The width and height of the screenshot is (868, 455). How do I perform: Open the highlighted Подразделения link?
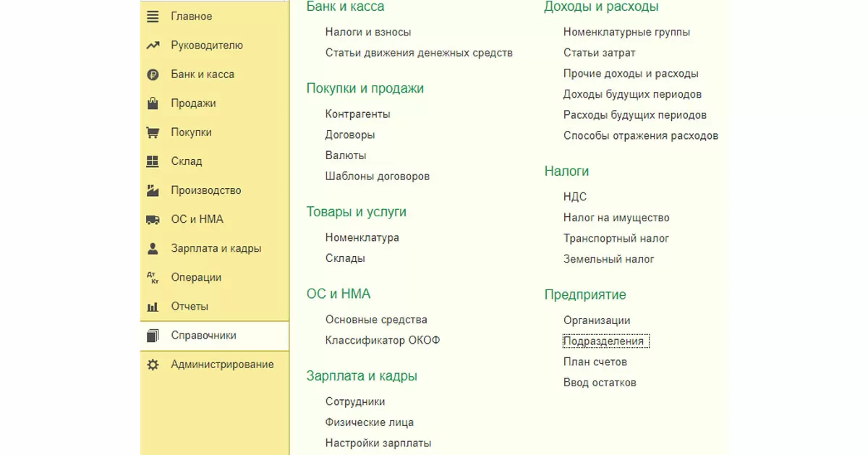[x=606, y=341]
